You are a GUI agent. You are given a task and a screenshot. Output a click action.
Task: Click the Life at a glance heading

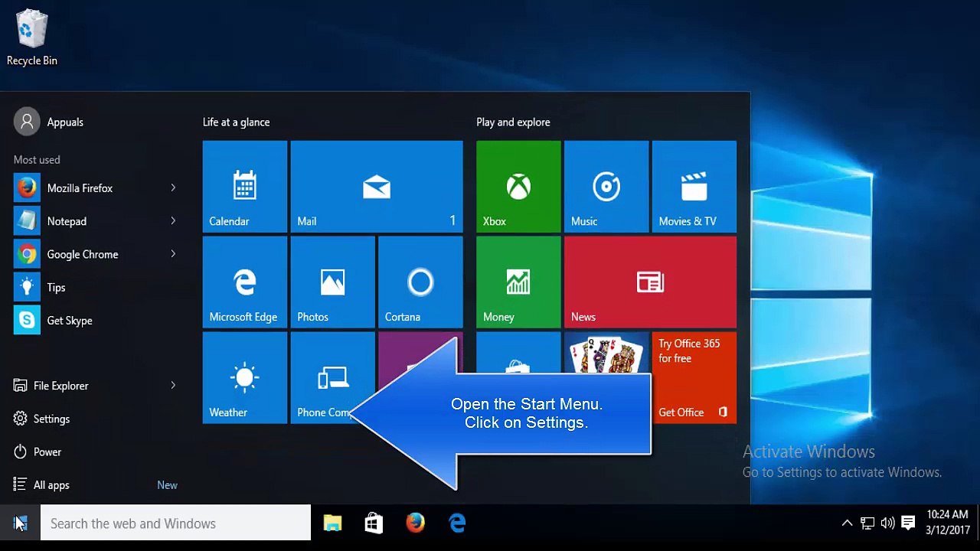point(236,122)
